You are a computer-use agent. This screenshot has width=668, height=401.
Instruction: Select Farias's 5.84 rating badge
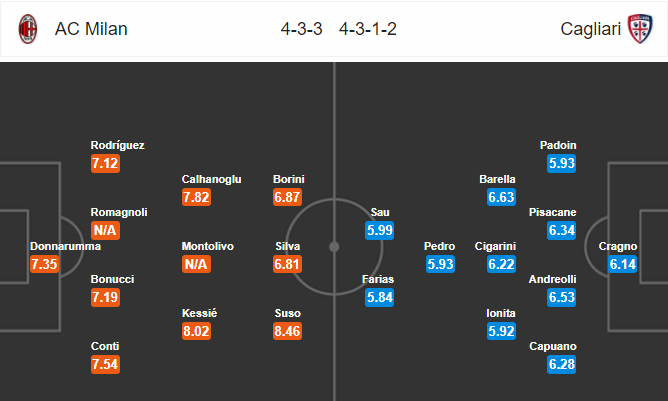(x=380, y=297)
